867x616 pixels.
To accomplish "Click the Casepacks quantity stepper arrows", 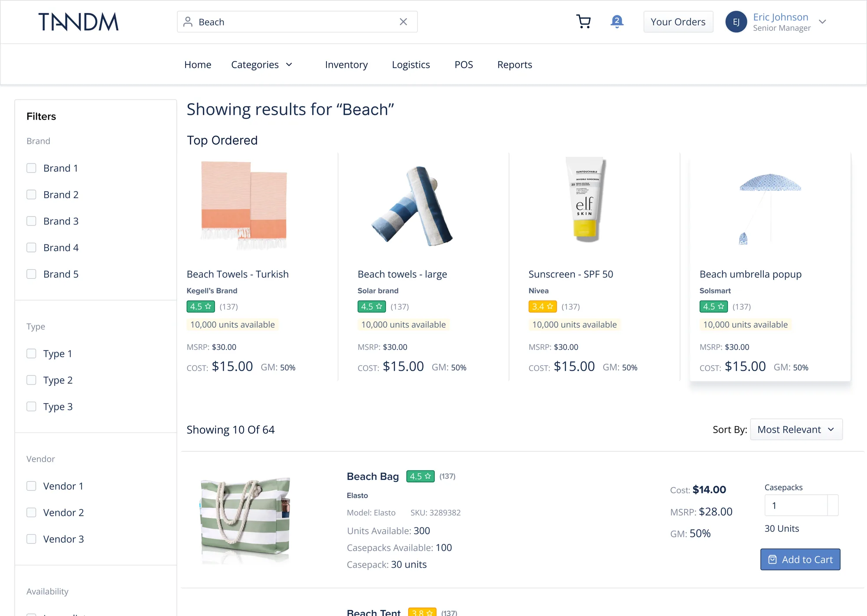I will pos(833,505).
